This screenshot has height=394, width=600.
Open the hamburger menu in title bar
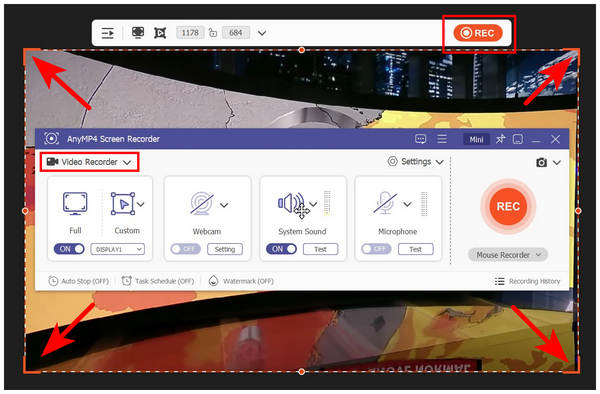pos(442,139)
